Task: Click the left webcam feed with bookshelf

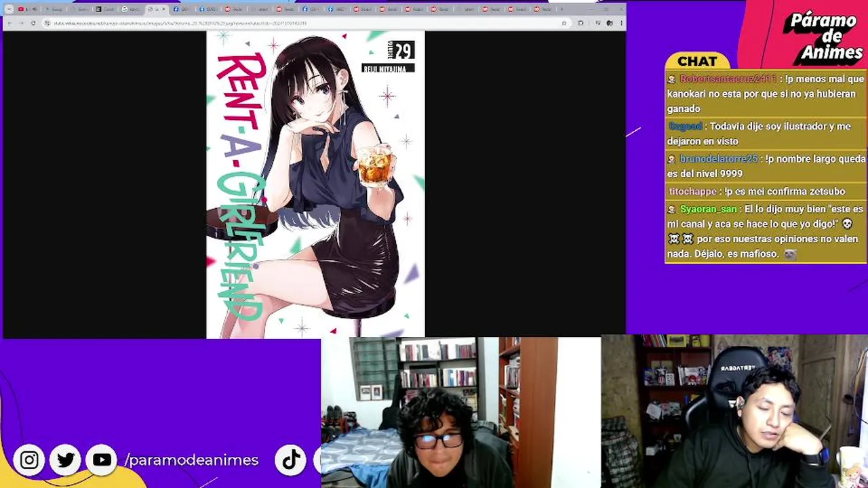Action: [460, 413]
